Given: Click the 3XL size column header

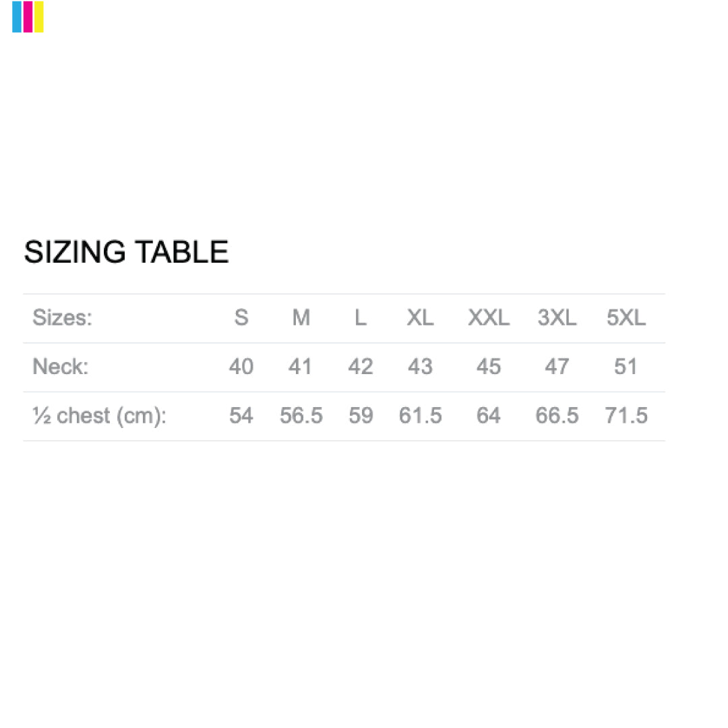Looking at the screenshot, I should point(557,317).
